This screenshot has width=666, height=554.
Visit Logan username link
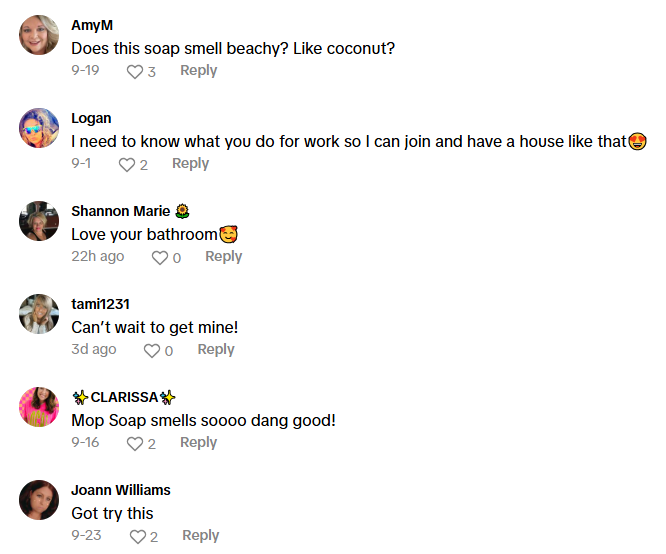coord(91,119)
